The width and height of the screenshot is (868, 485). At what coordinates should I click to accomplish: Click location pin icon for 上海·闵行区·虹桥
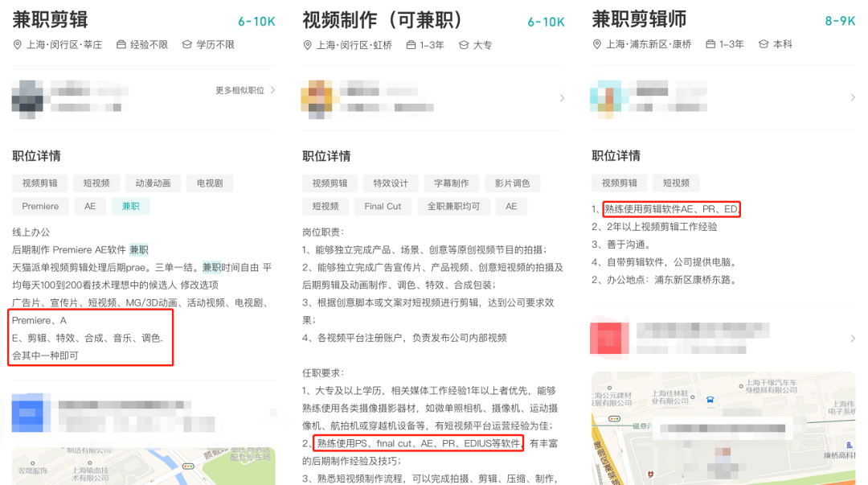(x=307, y=46)
